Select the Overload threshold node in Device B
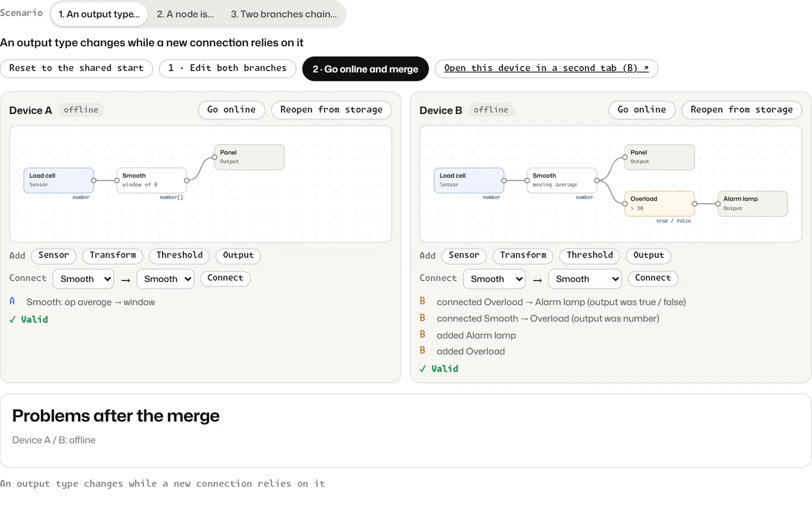Image resolution: width=812 pixels, height=508 pixels. 659,204
